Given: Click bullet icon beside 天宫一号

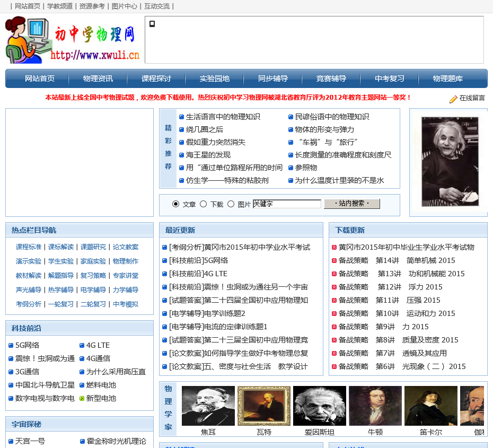Looking at the screenshot, I should (11, 442).
